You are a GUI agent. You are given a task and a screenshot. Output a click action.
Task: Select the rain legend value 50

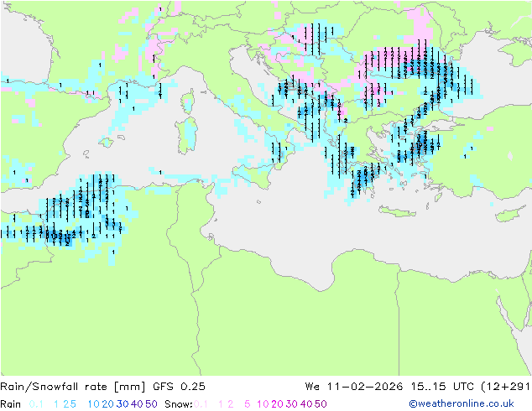tap(151, 404)
